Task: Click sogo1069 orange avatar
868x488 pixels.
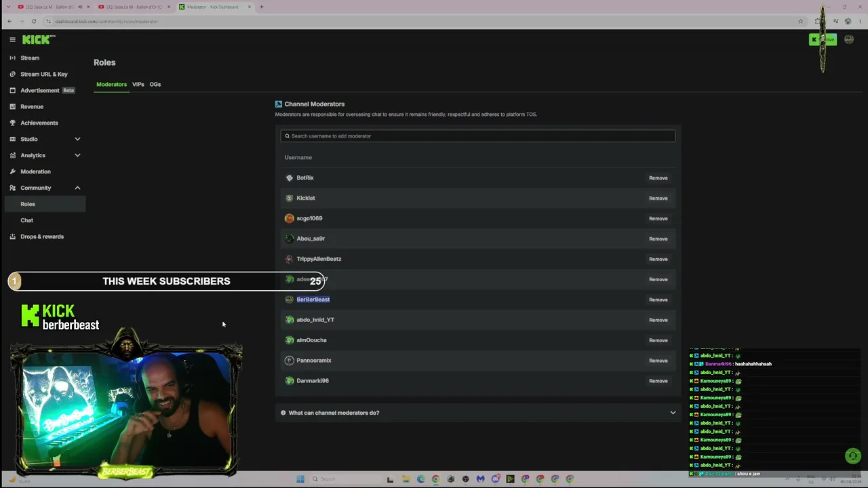Action: click(290, 219)
